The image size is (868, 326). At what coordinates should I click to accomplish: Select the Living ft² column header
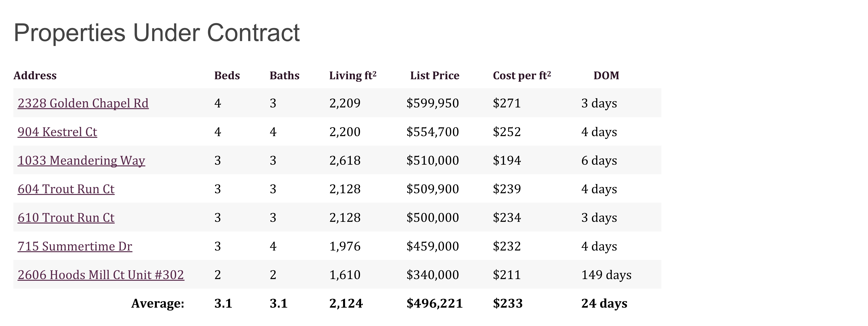353,76
